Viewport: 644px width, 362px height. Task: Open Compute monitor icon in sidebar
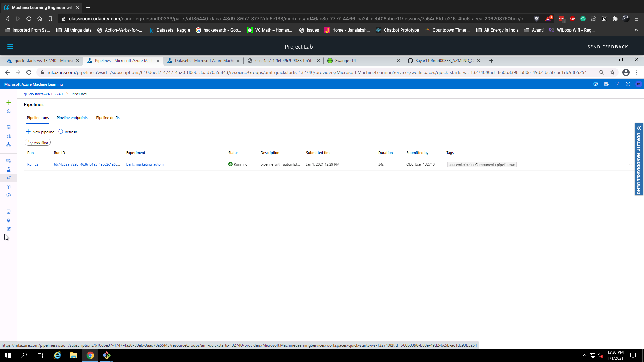[x=9, y=212]
